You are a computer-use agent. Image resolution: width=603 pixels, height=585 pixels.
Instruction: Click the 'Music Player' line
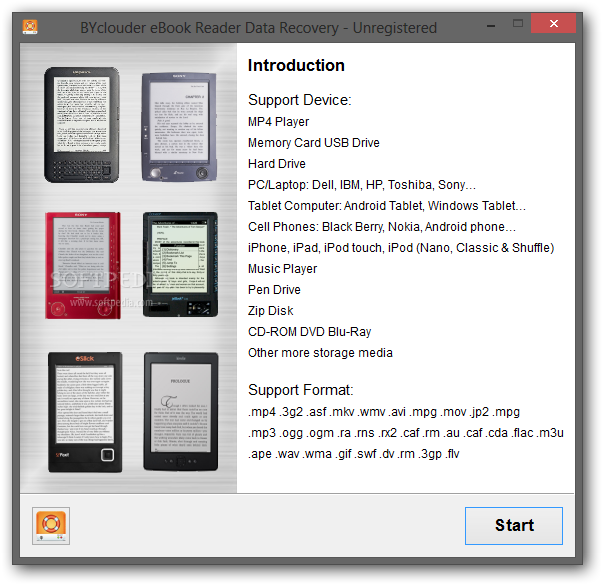pyautogui.click(x=283, y=269)
